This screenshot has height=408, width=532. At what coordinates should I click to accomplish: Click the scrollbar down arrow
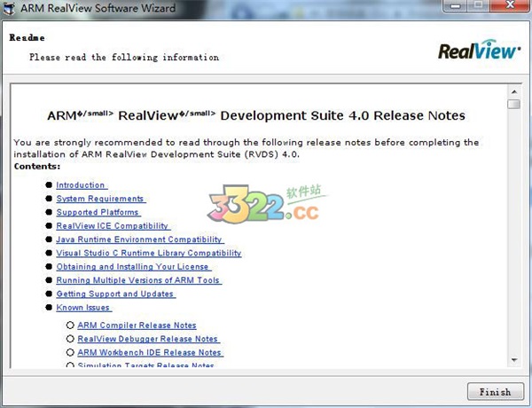tap(514, 360)
